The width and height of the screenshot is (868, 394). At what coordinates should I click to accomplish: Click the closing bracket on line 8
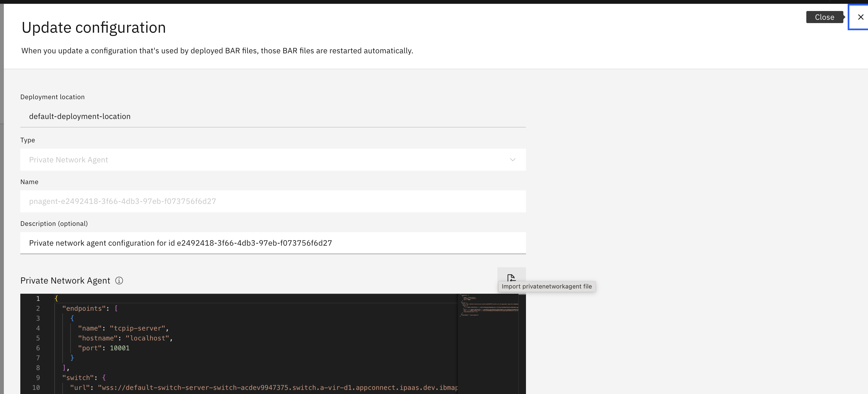[x=64, y=368]
